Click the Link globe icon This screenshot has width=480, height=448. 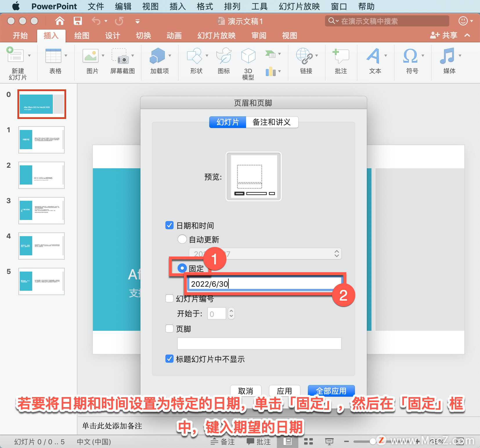(304, 56)
